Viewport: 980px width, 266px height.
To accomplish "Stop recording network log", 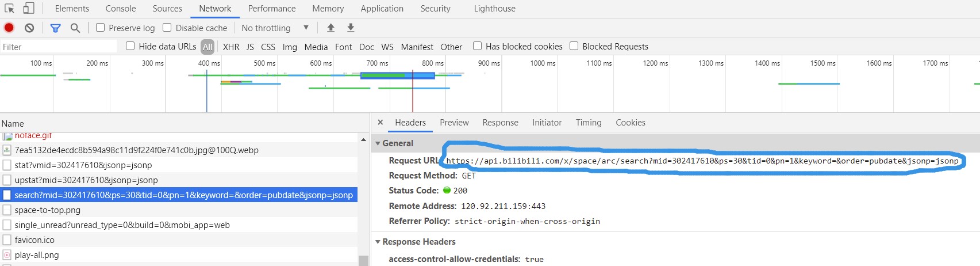I will click(x=9, y=28).
